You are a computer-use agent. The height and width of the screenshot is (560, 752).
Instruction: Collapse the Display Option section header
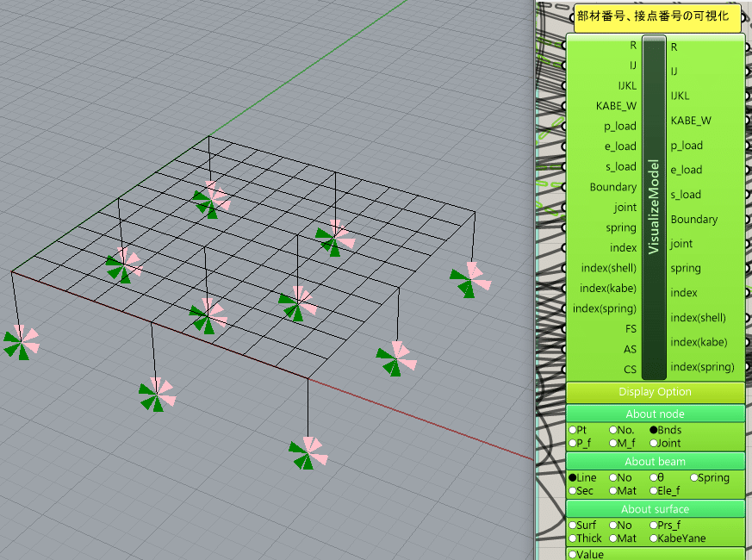coord(656,392)
